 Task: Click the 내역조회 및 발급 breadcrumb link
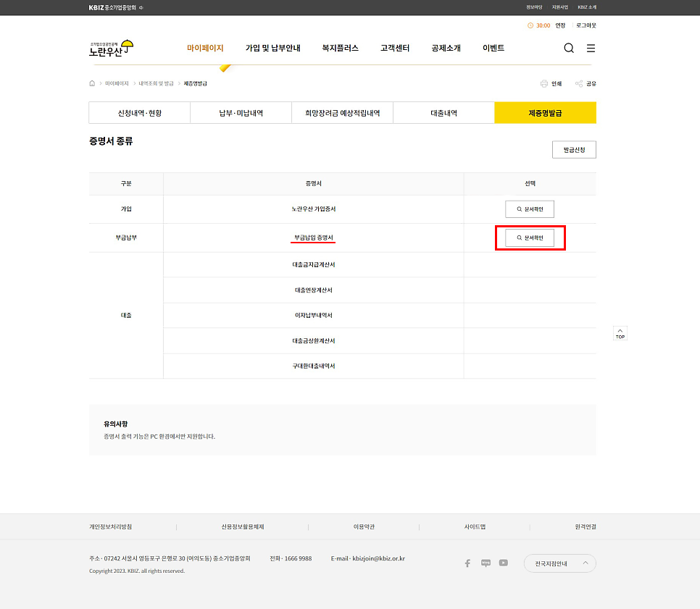tap(156, 83)
